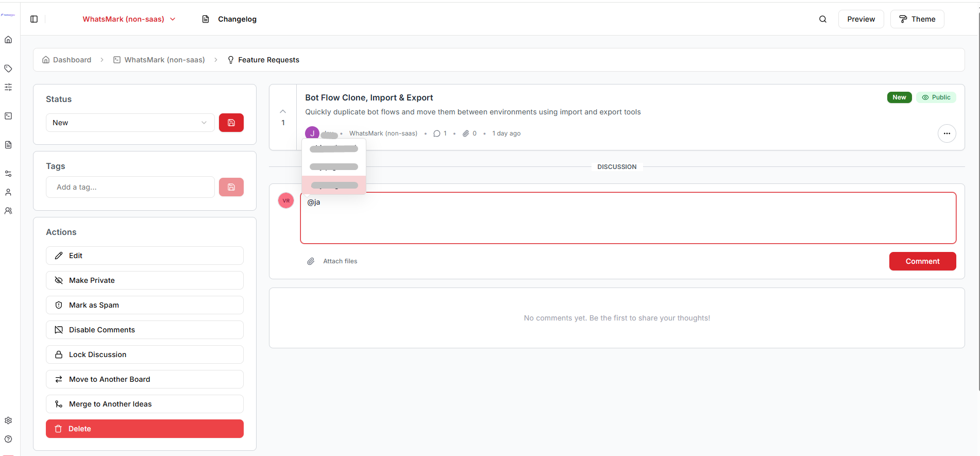Click the home icon in left sidebar

pos(8,40)
